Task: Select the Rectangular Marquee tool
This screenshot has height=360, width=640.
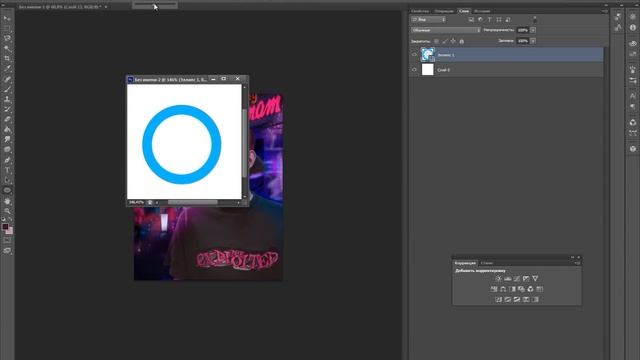Action: tap(7, 29)
